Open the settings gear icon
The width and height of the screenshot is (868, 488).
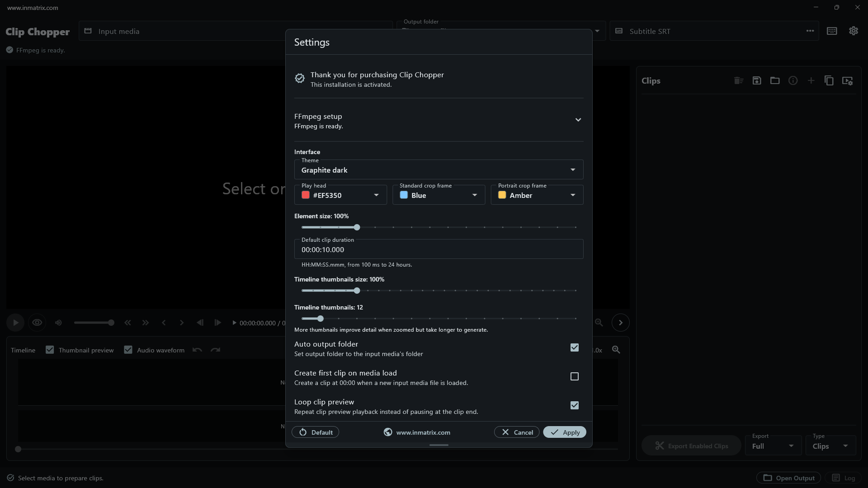click(x=854, y=31)
